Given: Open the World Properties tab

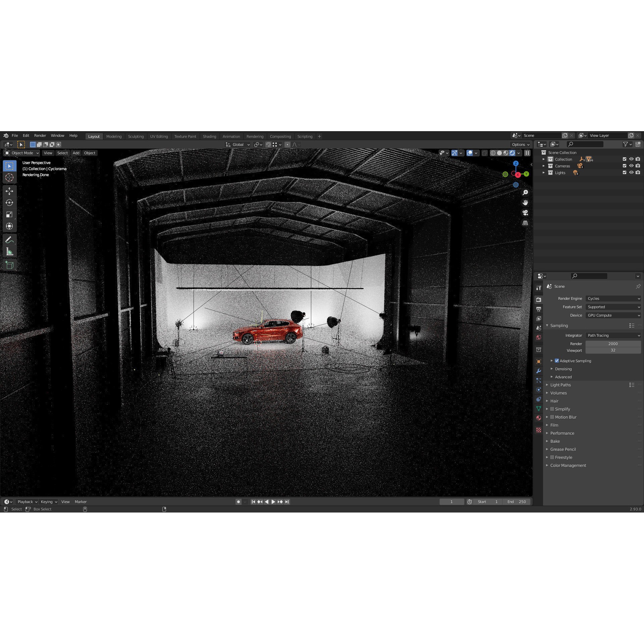Looking at the screenshot, I should pyautogui.click(x=539, y=337).
